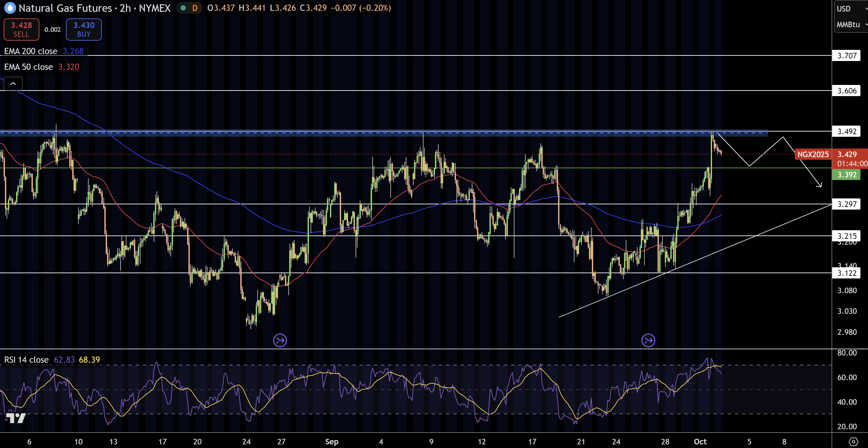Collapse the indicator legend with arrow
Screen dimensions: 868x448
pyautogui.click(x=13, y=84)
